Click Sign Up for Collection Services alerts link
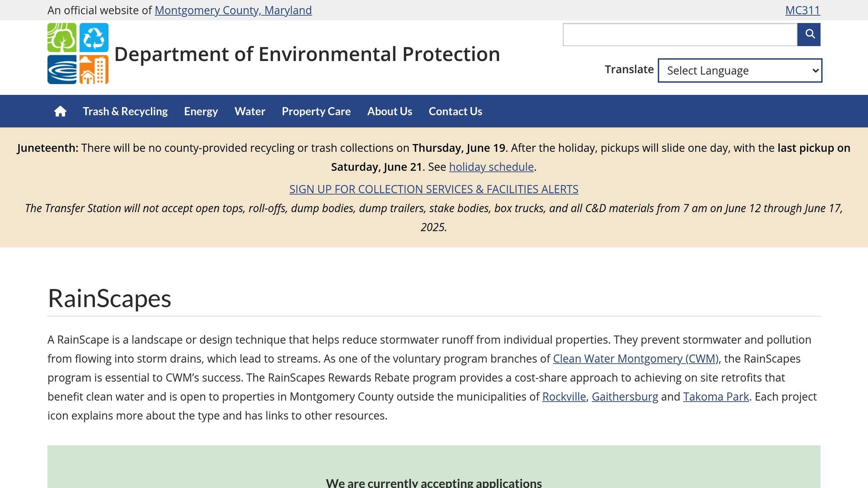The height and width of the screenshot is (488, 868). [434, 189]
